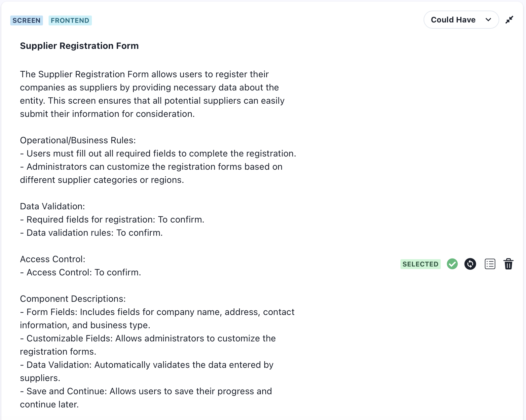Click the Access Control section heading
The width and height of the screenshot is (526, 420).
[x=53, y=259]
